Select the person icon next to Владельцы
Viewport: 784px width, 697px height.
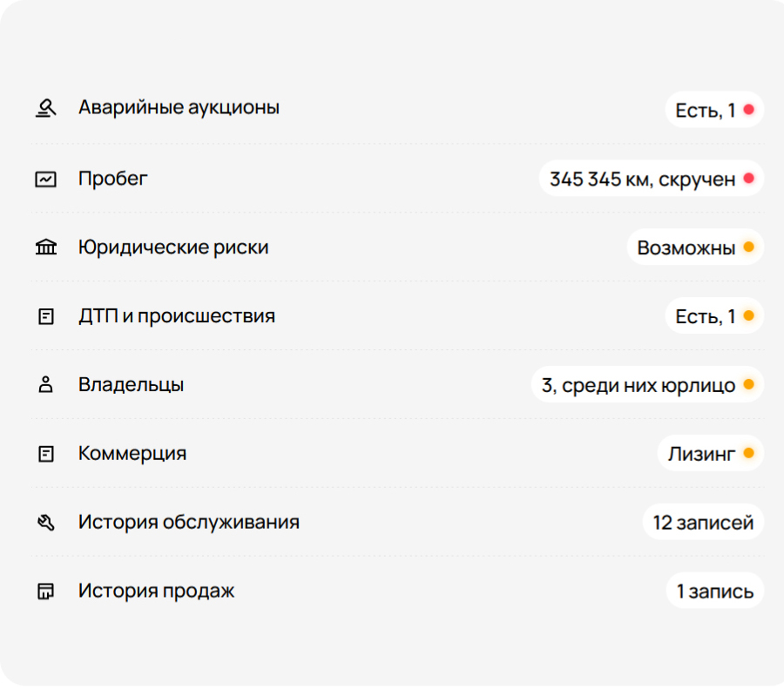click(x=45, y=383)
